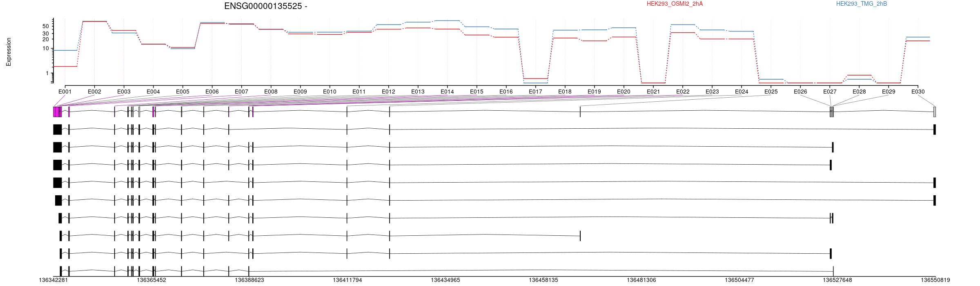The height and width of the screenshot is (286, 980).
Task: Click exon label E022
Action: coord(683,92)
